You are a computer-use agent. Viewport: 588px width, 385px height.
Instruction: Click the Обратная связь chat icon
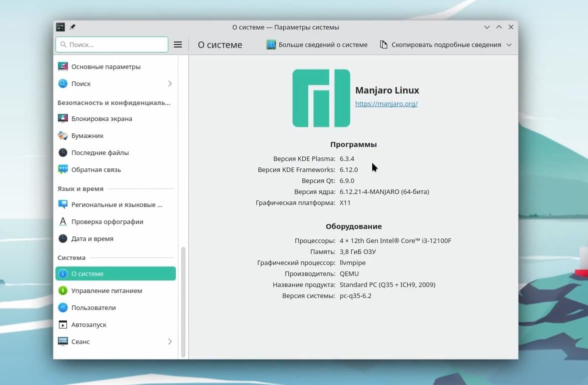point(62,169)
